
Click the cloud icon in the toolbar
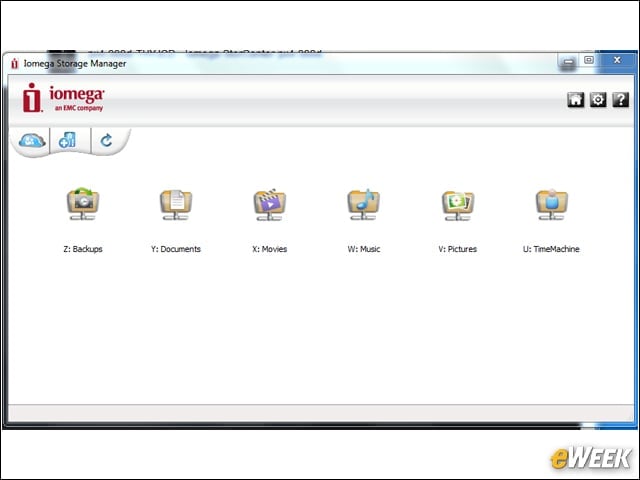[x=31, y=141]
